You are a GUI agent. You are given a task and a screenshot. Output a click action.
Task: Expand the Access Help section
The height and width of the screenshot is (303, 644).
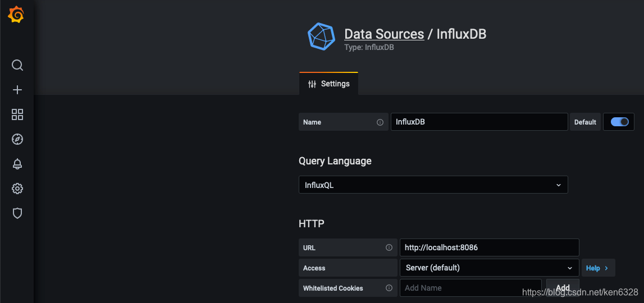[597, 268]
